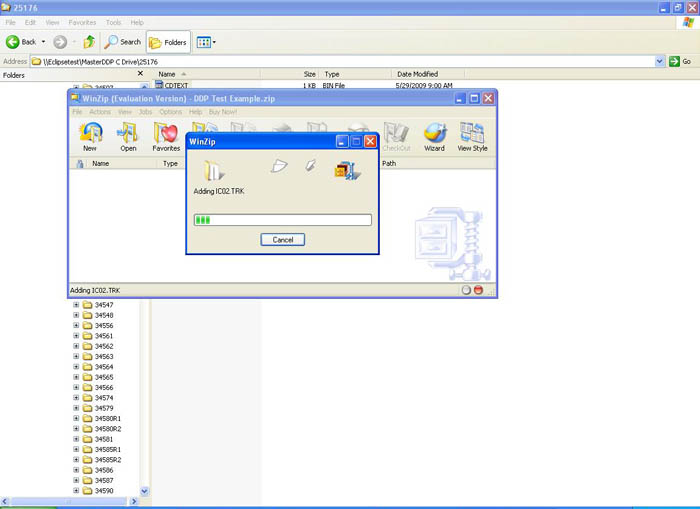Expand the address bar dropdown
700x509 pixels.
pos(659,62)
